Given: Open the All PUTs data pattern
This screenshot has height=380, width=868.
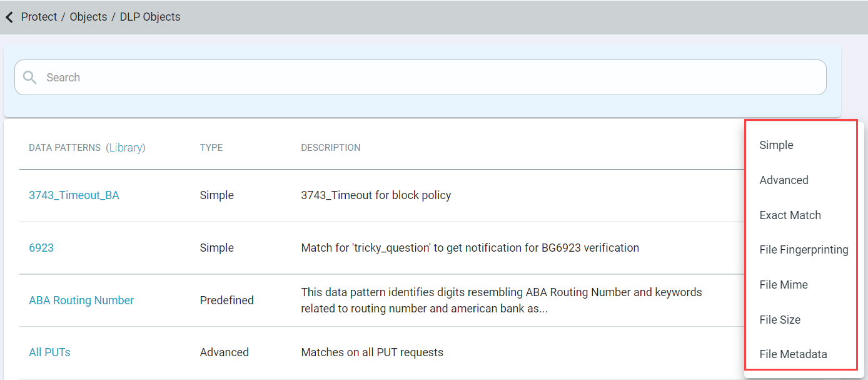Looking at the screenshot, I should pos(49,352).
